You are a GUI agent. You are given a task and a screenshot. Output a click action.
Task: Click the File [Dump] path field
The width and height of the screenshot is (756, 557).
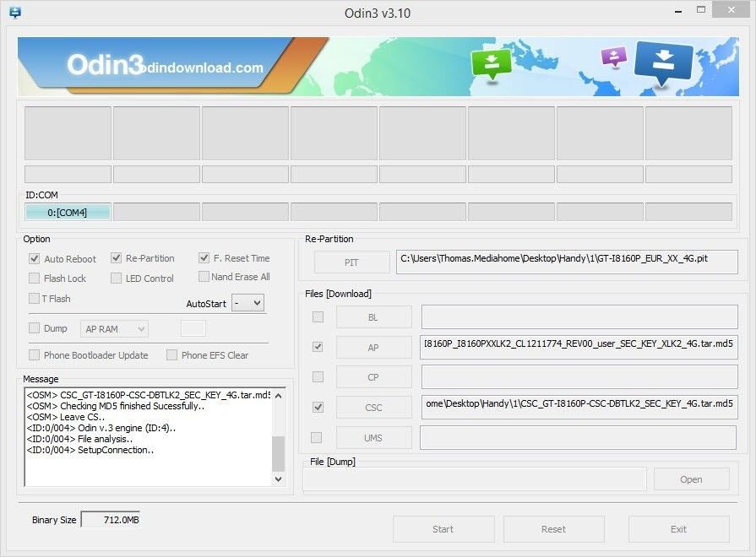[x=475, y=479]
